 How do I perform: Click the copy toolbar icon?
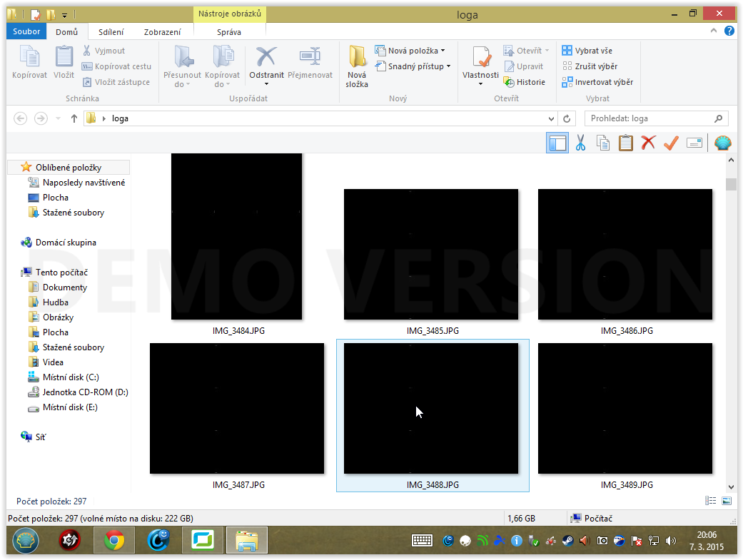pyautogui.click(x=602, y=143)
